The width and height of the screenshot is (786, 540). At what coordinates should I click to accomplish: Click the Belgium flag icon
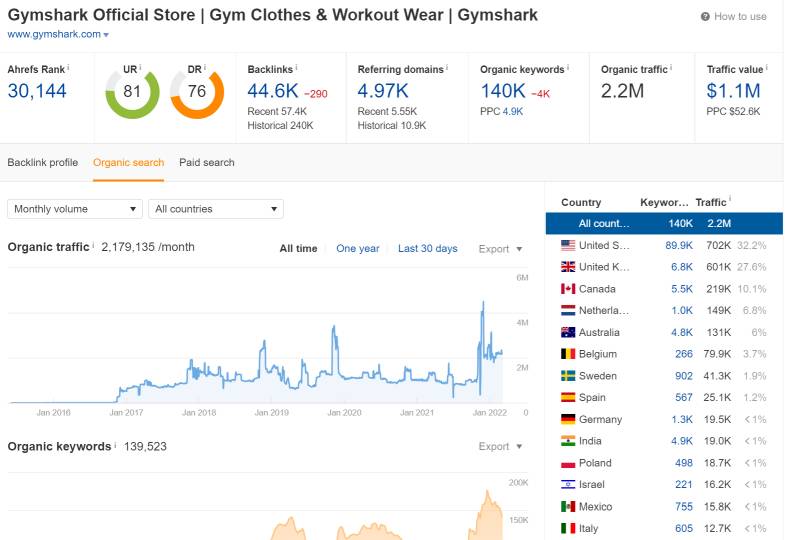[568, 354]
